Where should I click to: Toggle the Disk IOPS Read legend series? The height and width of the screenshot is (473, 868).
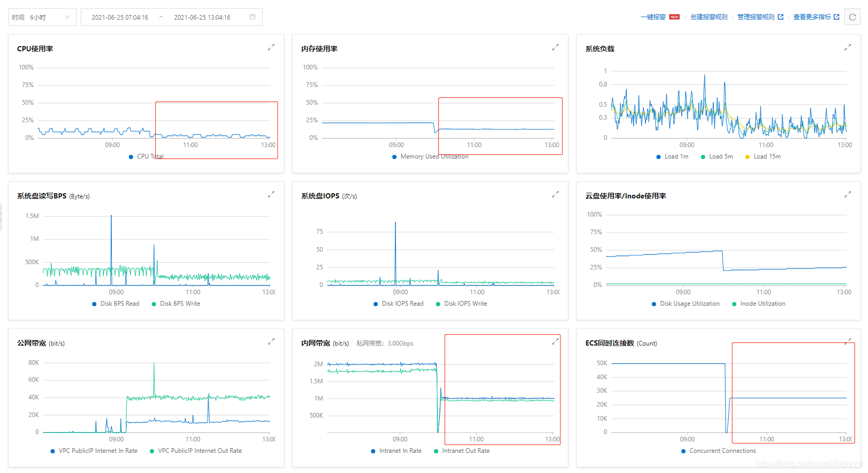398,304
